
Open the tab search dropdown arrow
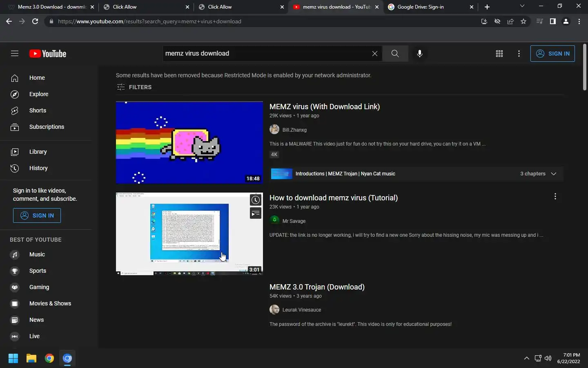(x=522, y=6)
